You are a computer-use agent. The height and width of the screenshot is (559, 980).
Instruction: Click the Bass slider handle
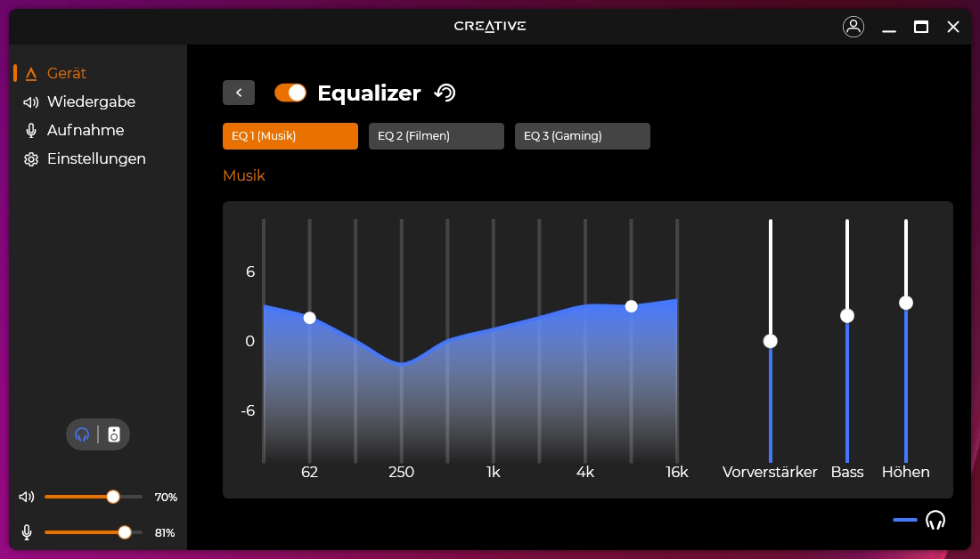tap(847, 315)
